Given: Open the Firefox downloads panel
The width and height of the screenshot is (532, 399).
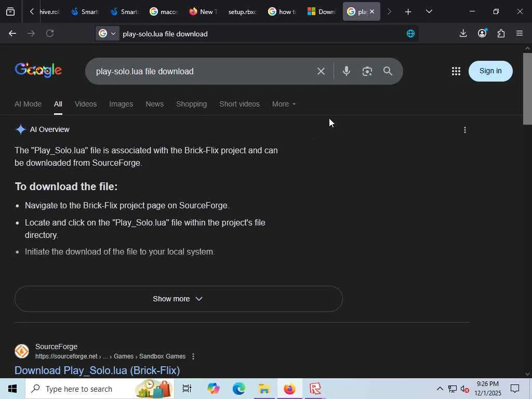Looking at the screenshot, I should coord(463,33).
